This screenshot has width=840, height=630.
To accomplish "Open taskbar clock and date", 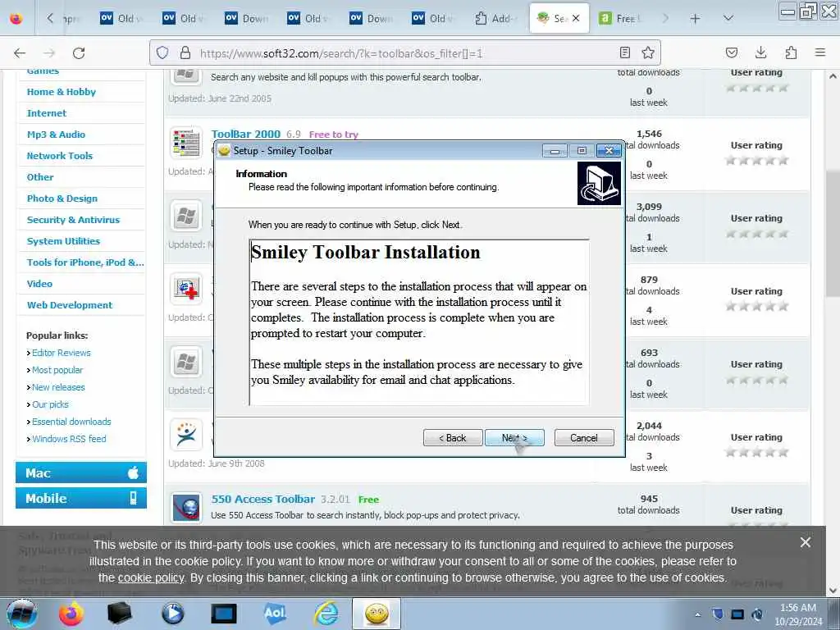I will tap(797, 614).
